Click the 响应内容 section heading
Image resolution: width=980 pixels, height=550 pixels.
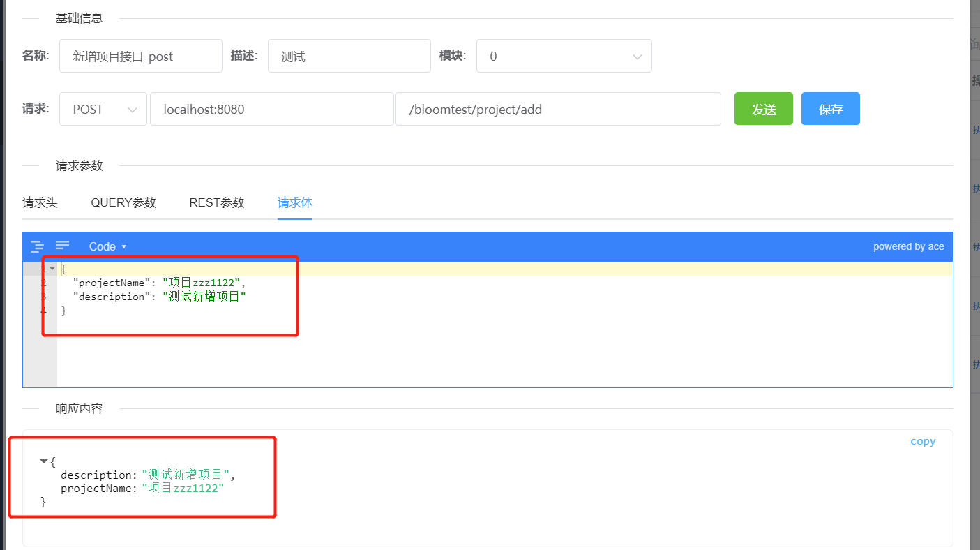pos(80,408)
